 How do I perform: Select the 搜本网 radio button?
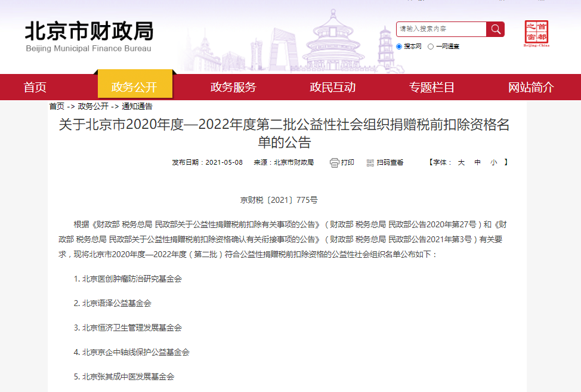click(x=399, y=47)
